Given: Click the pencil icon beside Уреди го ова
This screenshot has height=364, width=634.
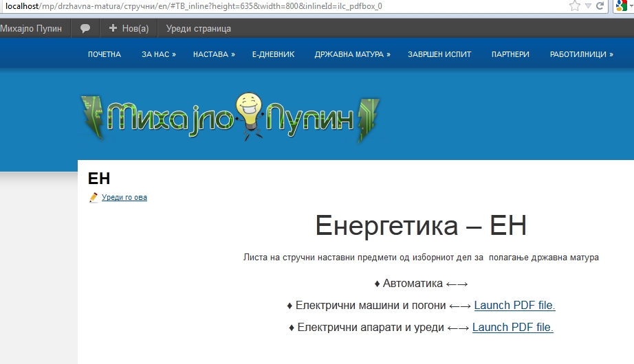Looking at the screenshot, I should (x=94, y=198).
